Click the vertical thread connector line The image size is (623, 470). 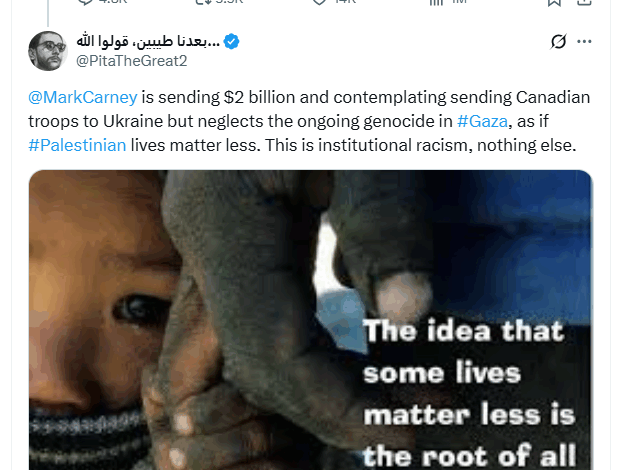(x=48, y=14)
